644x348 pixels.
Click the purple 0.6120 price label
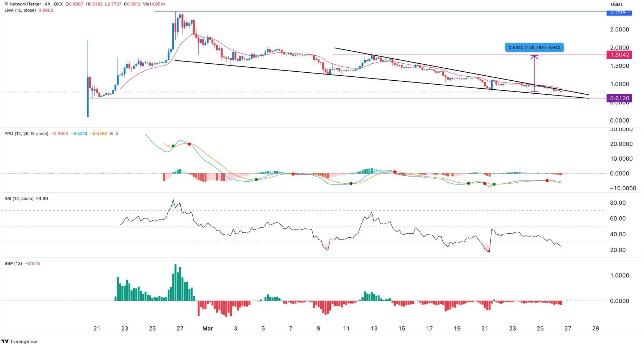pos(619,98)
